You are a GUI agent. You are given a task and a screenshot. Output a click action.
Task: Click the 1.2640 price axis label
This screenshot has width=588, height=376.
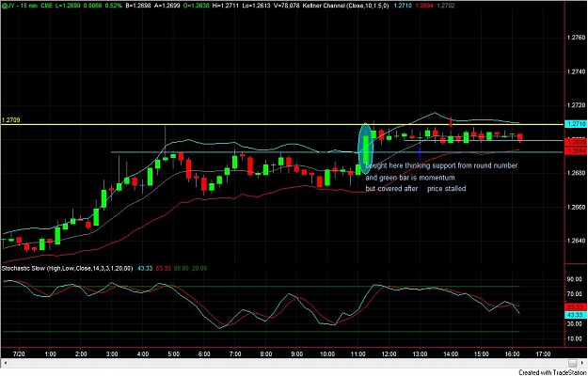click(x=575, y=241)
